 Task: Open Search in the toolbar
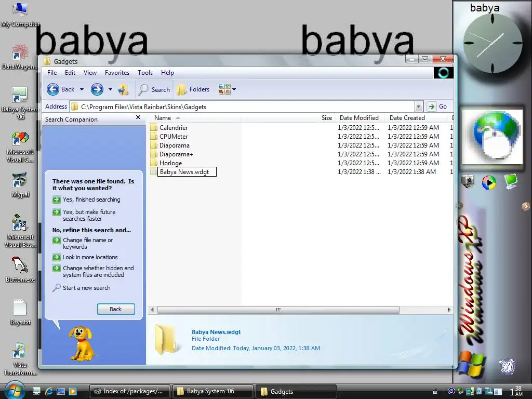pyautogui.click(x=154, y=89)
